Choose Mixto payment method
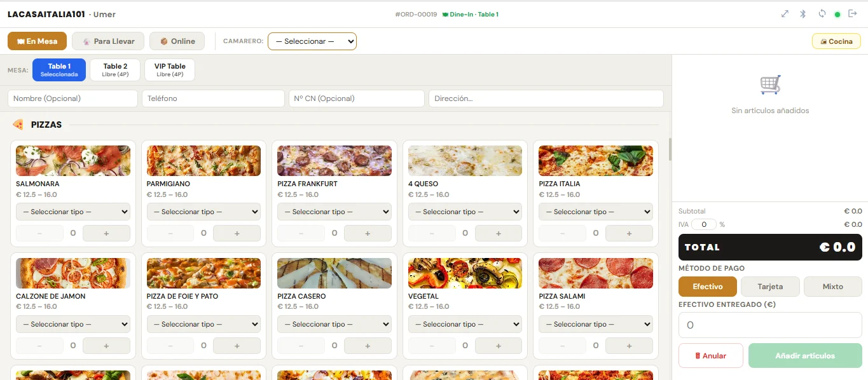868x380 pixels. pyautogui.click(x=833, y=287)
